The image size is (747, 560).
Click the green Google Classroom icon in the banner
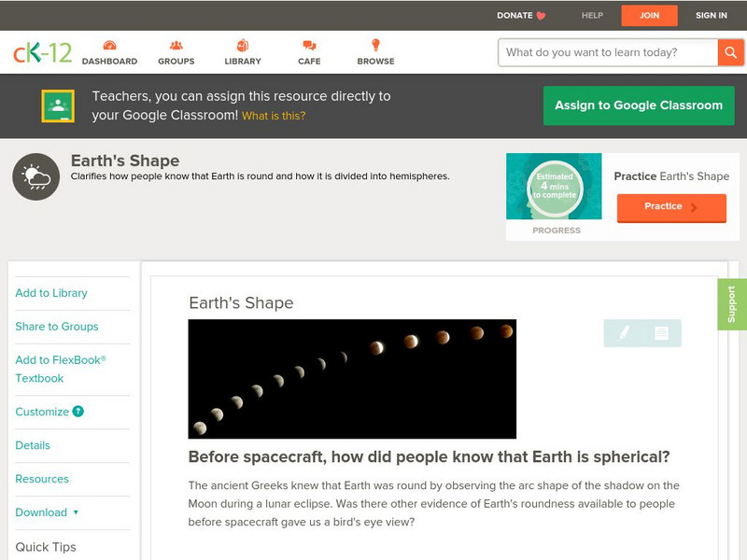click(x=56, y=105)
